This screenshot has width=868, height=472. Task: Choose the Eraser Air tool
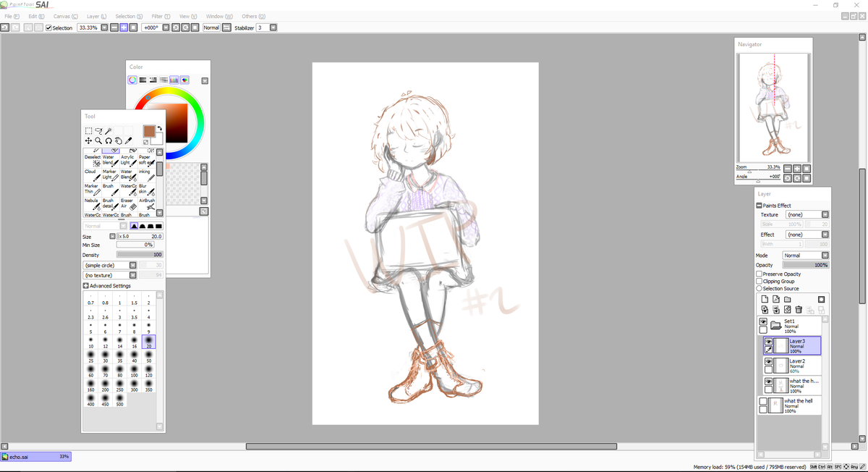[129, 203]
